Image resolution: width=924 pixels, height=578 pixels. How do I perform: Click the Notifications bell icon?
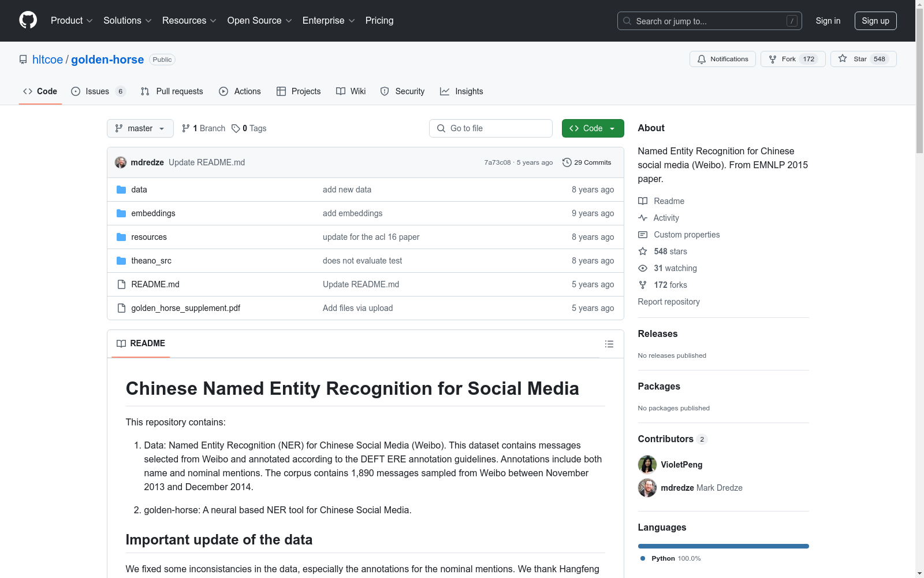coord(702,59)
